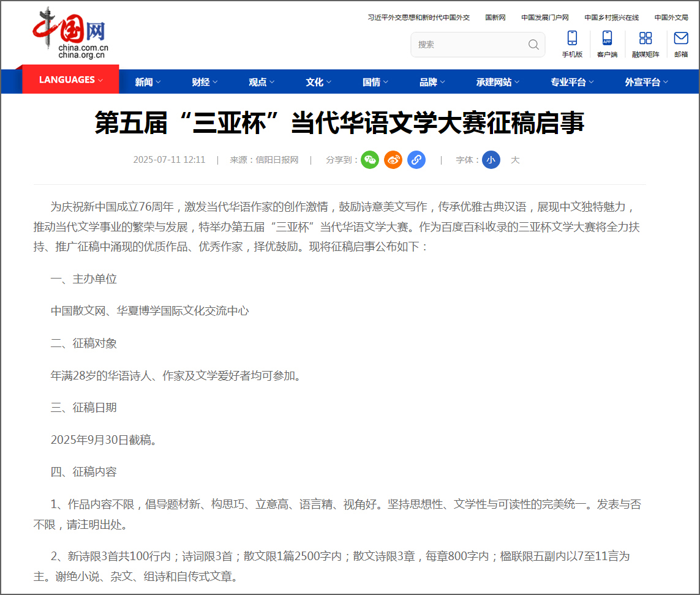Viewport: 700px width, 595px height.
Task: Open 习近平外交思想和新时代中国外交 link
Action: (x=419, y=17)
